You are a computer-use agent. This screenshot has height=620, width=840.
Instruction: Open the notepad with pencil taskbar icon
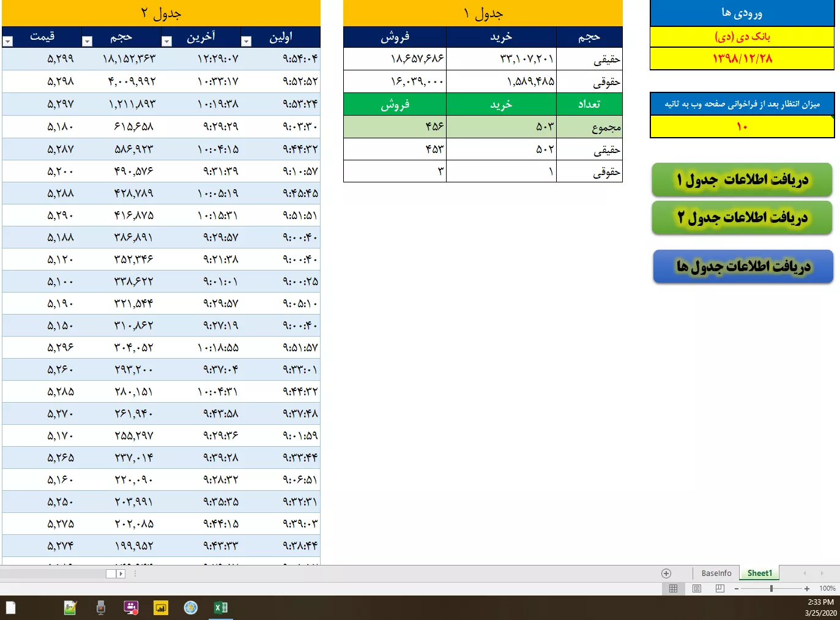[x=70, y=608]
